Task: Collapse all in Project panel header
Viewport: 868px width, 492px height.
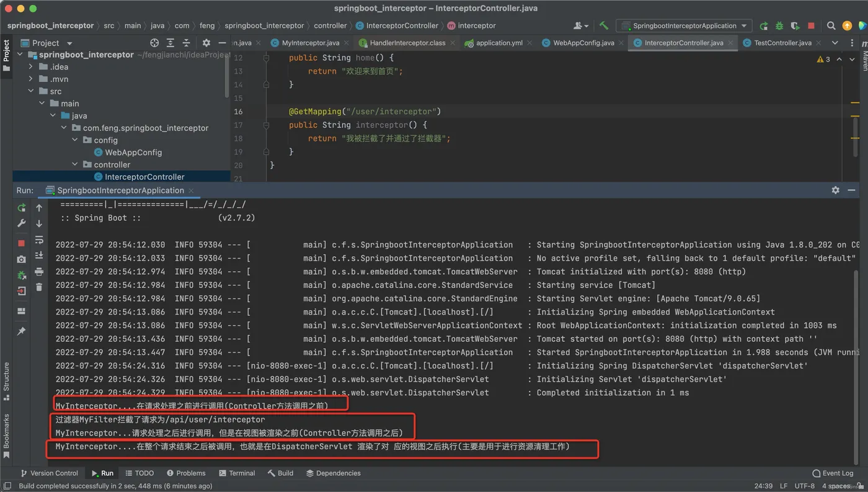Action: [x=186, y=43]
